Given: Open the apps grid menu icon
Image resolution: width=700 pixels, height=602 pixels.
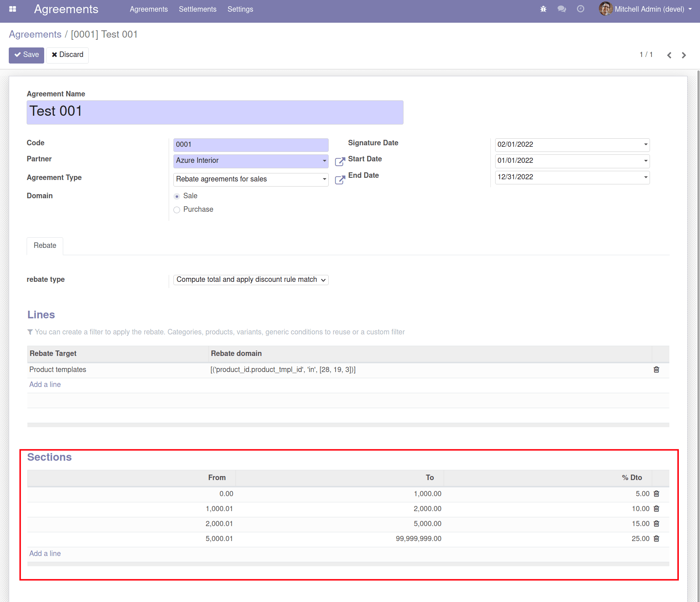Looking at the screenshot, I should 12,9.
